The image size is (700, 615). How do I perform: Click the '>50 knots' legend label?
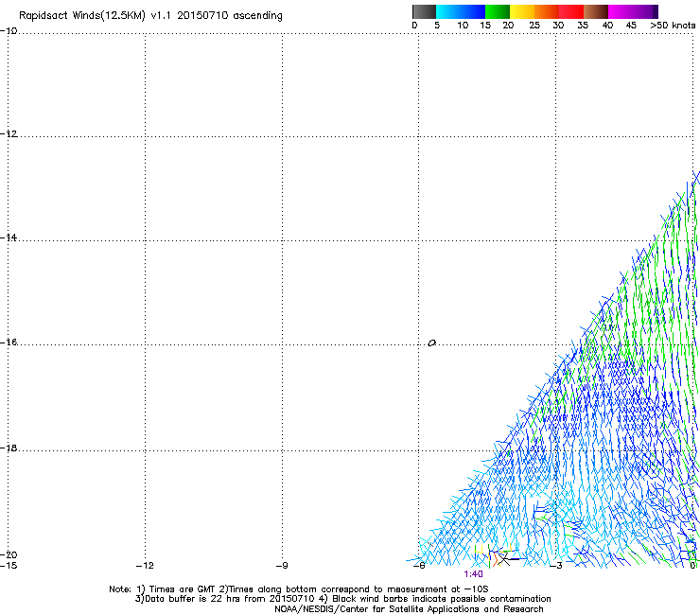click(673, 26)
